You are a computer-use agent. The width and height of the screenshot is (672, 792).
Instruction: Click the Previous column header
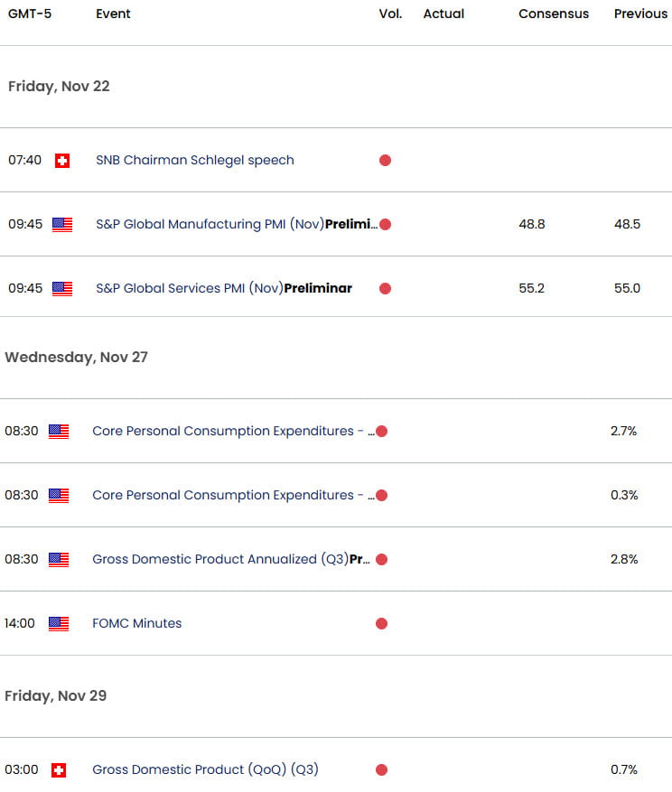(x=640, y=14)
